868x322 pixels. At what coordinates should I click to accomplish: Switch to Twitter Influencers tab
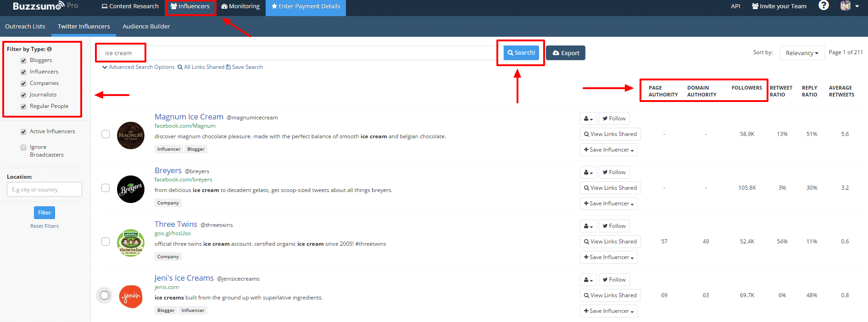84,27
